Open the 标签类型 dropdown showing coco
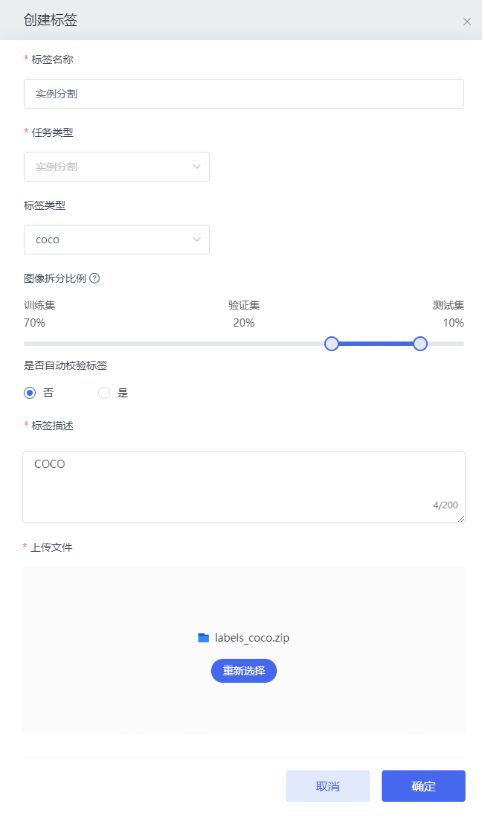The height and width of the screenshot is (816, 483). [117, 239]
